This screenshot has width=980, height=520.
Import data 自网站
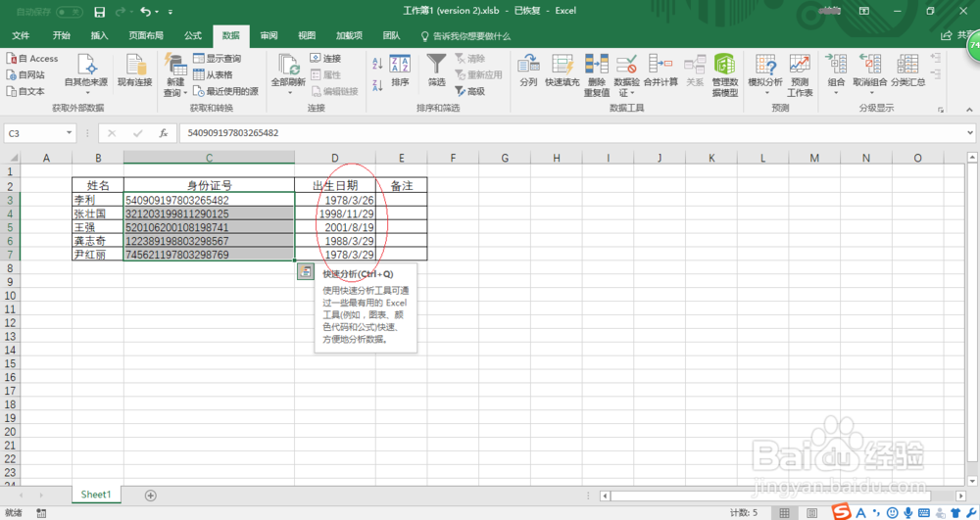click(x=25, y=74)
